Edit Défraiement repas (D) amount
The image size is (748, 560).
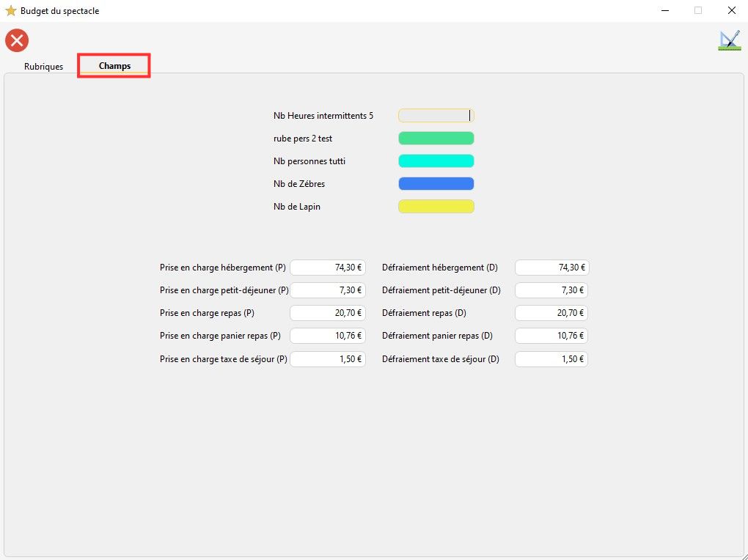(x=551, y=314)
